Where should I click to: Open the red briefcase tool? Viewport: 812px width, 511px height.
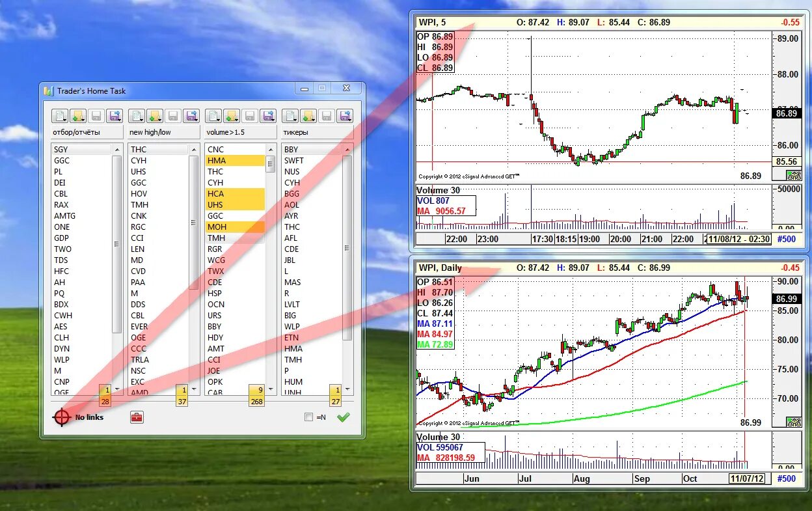(x=137, y=417)
